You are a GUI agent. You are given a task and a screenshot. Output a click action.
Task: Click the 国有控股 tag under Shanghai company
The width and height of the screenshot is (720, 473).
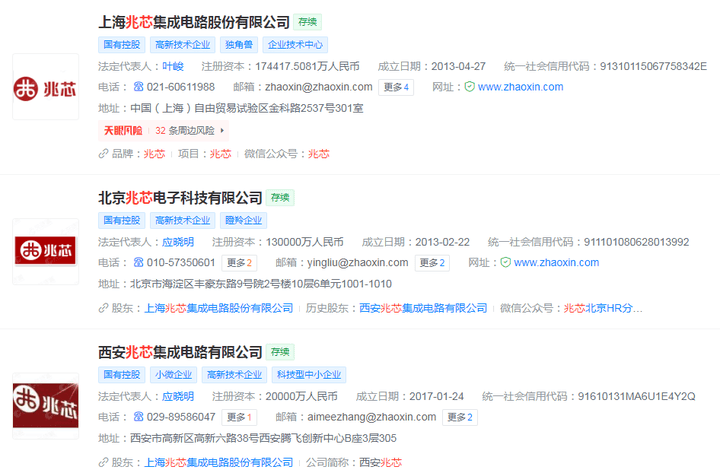tap(122, 45)
